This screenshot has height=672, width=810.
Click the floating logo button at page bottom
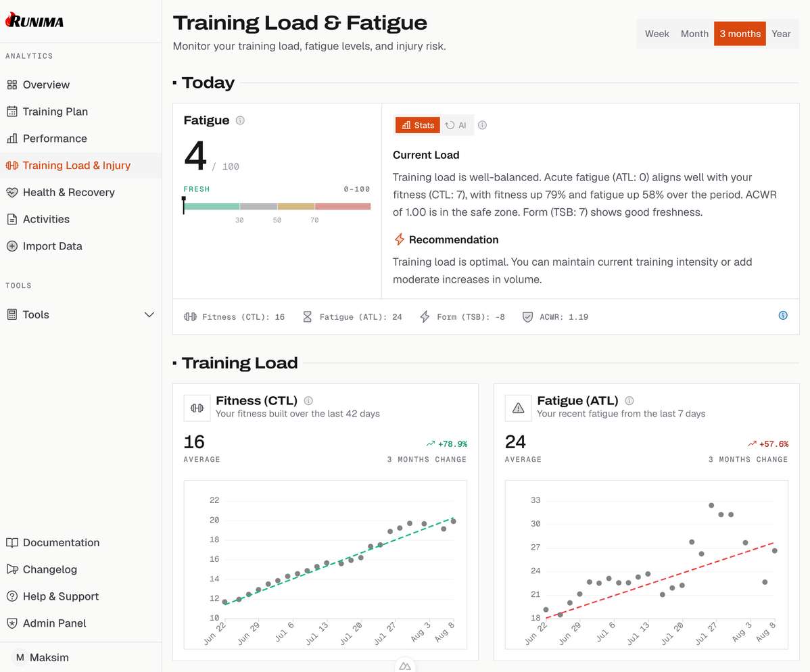coord(405,665)
